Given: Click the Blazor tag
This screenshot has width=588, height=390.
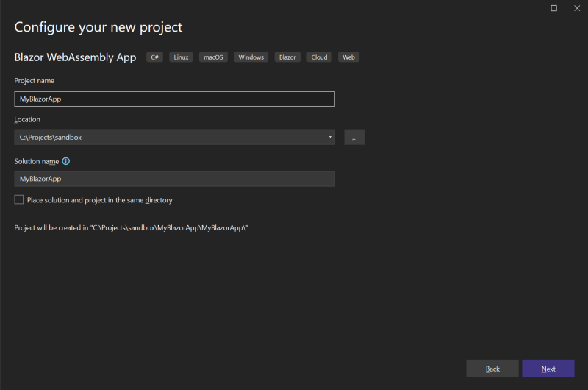Looking at the screenshot, I should [x=287, y=57].
